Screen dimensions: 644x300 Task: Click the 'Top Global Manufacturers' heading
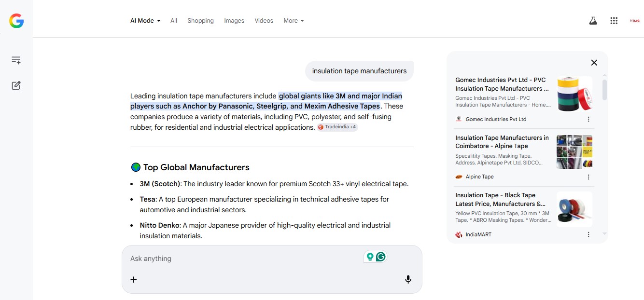pos(196,167)
